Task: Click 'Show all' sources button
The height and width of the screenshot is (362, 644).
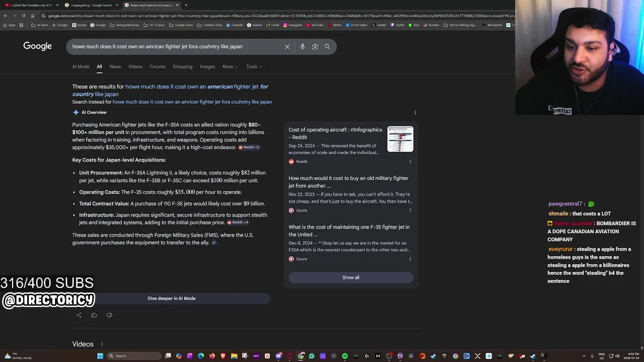Action: (351, 278)
